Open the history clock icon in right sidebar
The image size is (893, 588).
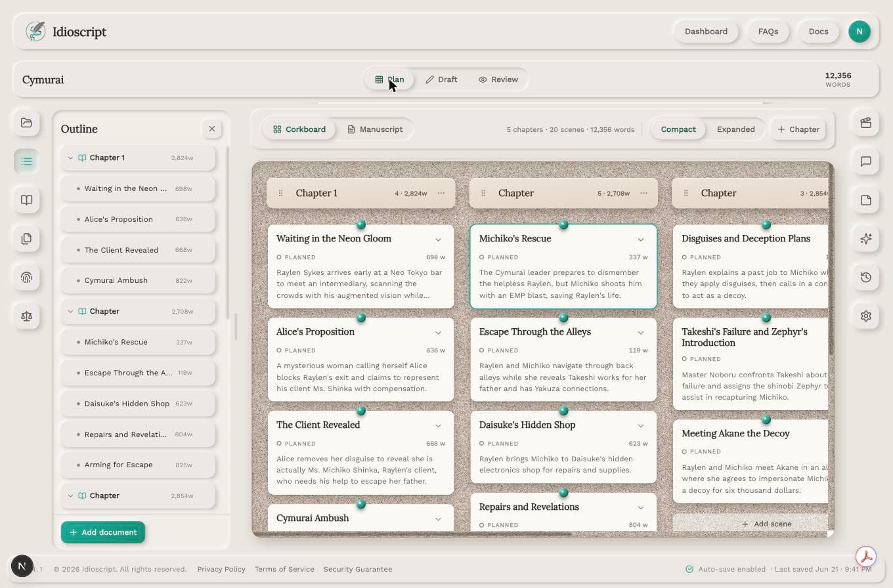point(866,278)
